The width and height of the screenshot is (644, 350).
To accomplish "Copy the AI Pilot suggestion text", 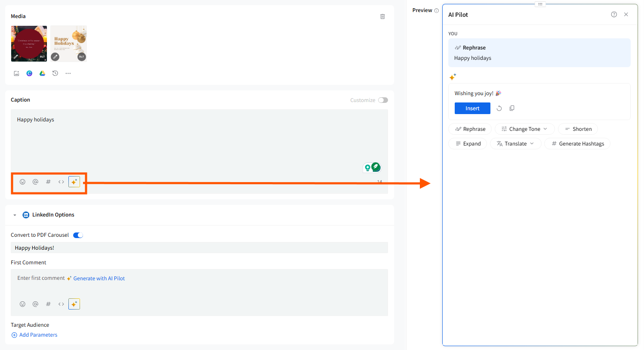I will click(512, 108).
